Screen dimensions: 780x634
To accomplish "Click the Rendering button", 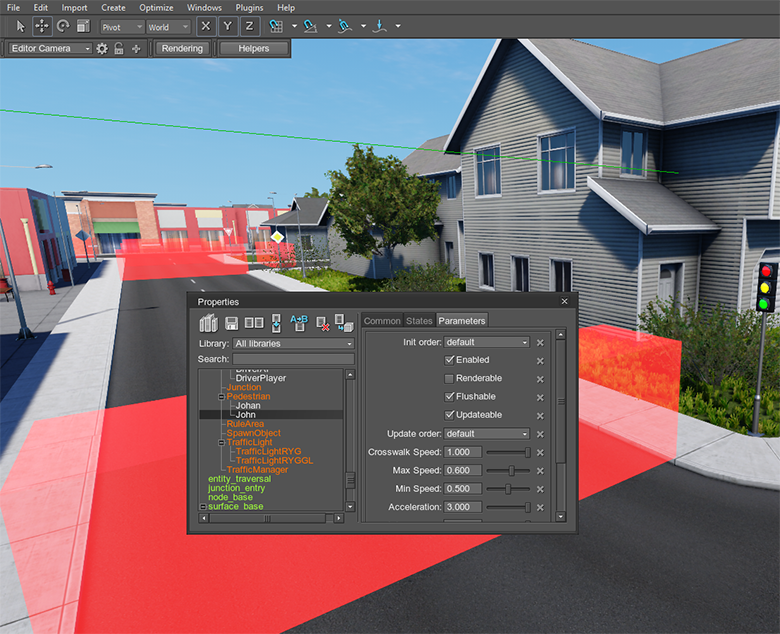I will coord(182,48).
